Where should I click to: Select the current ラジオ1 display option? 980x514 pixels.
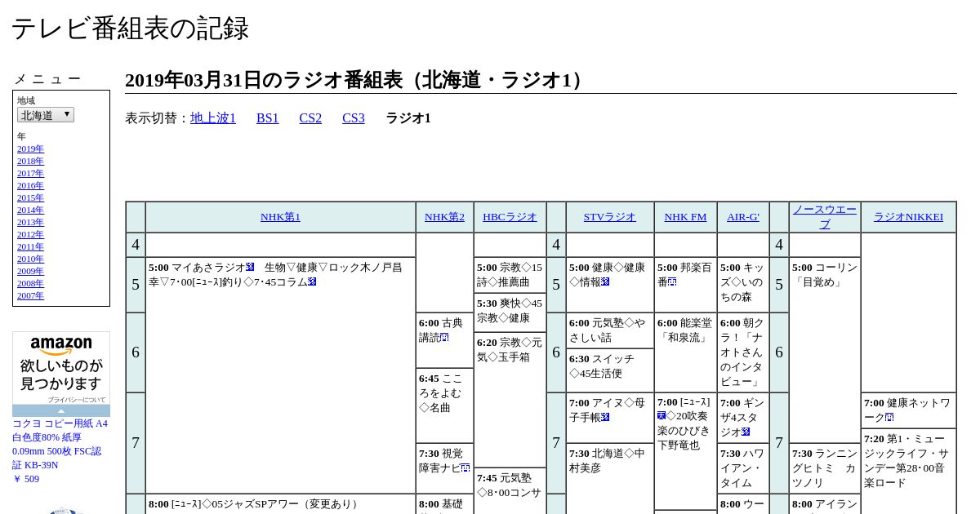coord(408,118)
